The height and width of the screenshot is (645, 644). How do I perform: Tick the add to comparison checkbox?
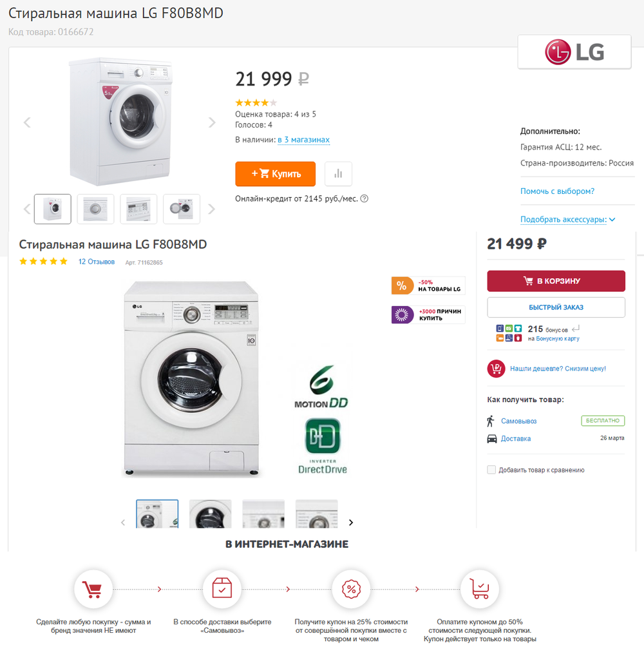click(492, 470)
